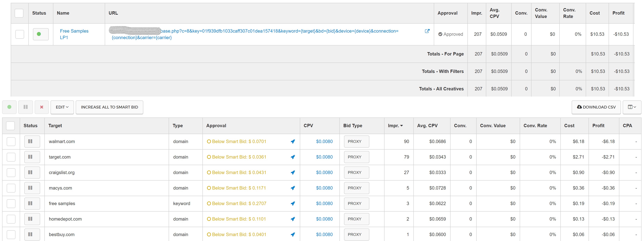
Task: Click INCREASE ALL TO SMART BID button
Action: pos(110,107)
